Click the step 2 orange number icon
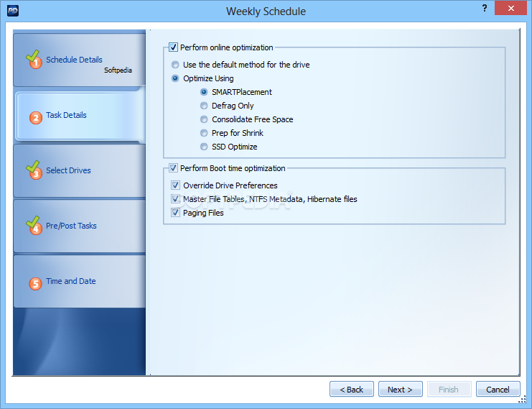 pyautogui.click(x=36, y=118)
